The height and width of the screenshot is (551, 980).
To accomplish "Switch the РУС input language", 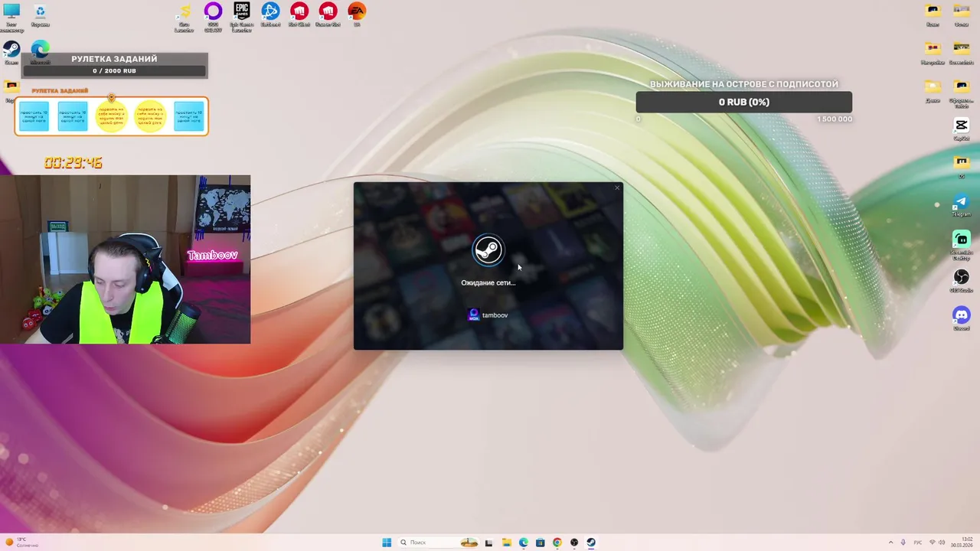I will (918, 543).
